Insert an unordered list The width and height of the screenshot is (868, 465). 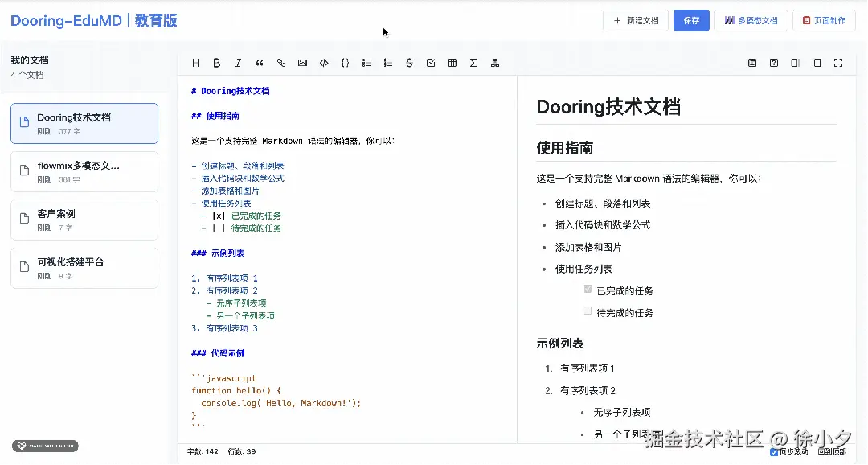point(366,64)
